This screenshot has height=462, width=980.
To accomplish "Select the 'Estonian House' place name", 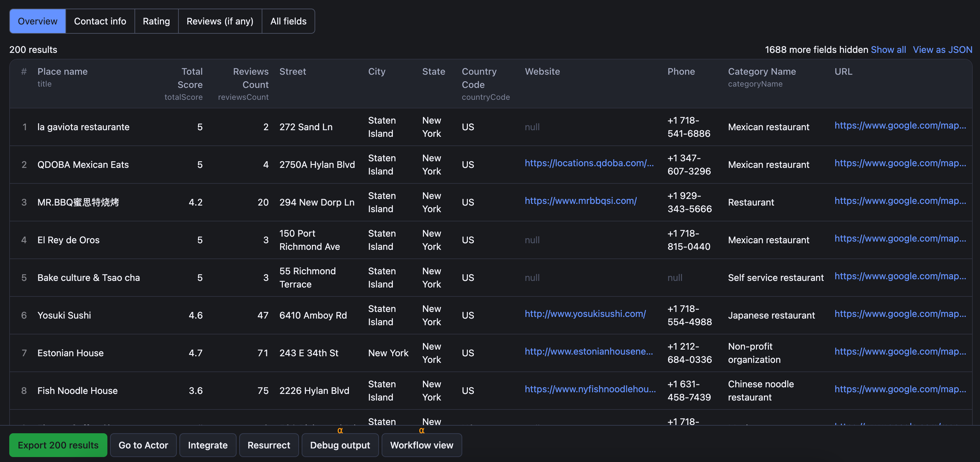I will (70, 353).
